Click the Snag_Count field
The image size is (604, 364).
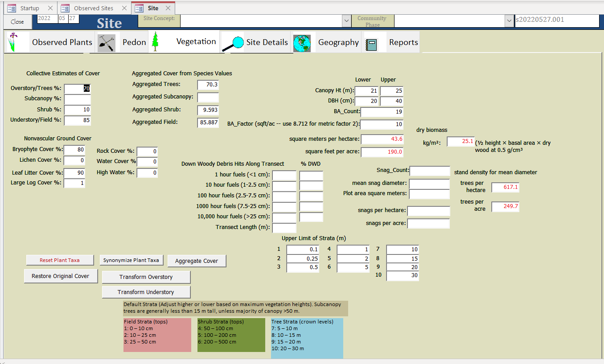[430, 171]
